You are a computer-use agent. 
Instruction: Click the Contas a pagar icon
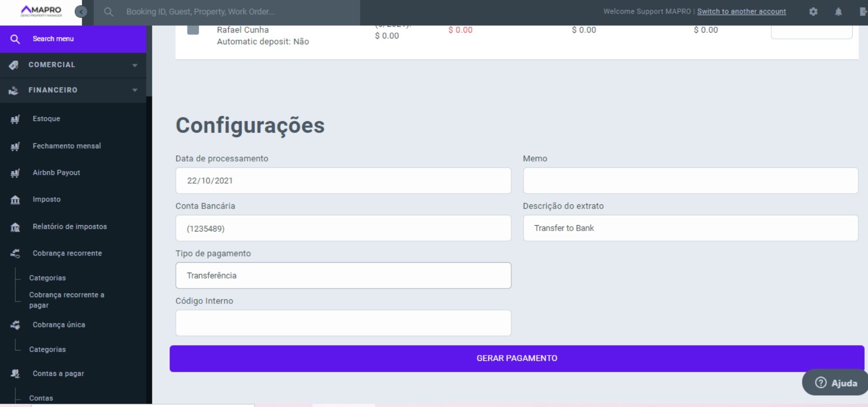15,374
